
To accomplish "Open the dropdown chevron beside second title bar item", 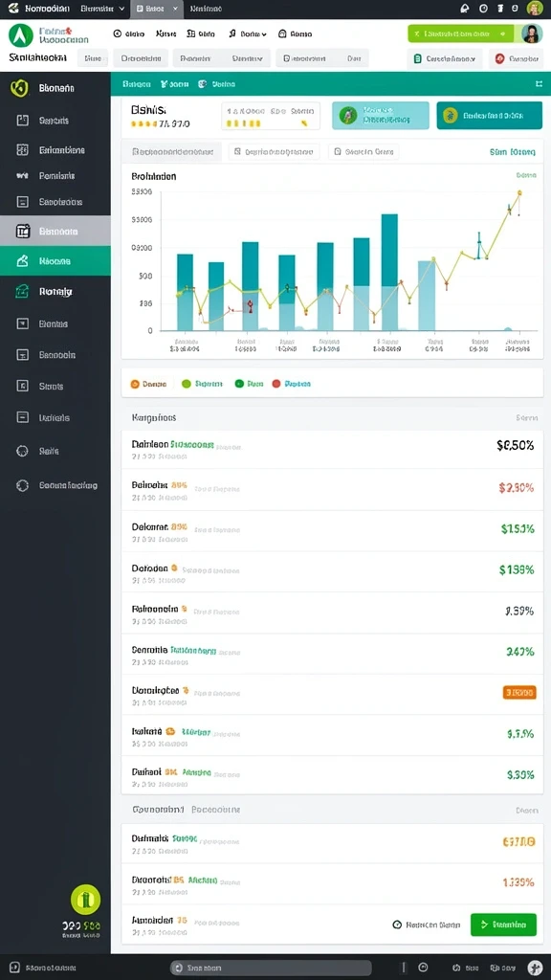I will [x=121, y=9].
